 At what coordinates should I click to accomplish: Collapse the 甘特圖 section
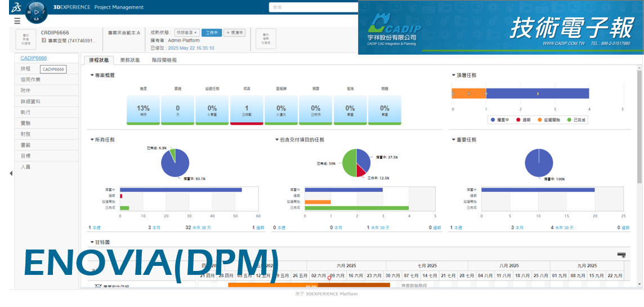coord(92,242)
